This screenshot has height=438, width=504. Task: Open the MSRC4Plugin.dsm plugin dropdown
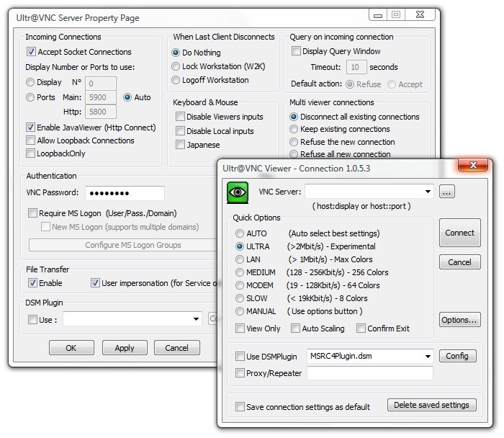(x=428, y=357)
